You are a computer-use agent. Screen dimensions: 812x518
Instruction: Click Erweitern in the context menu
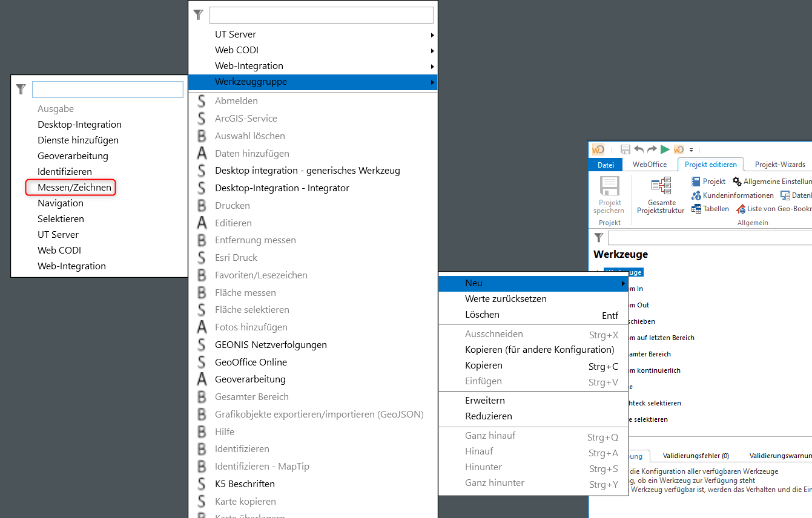coord(484,401)
